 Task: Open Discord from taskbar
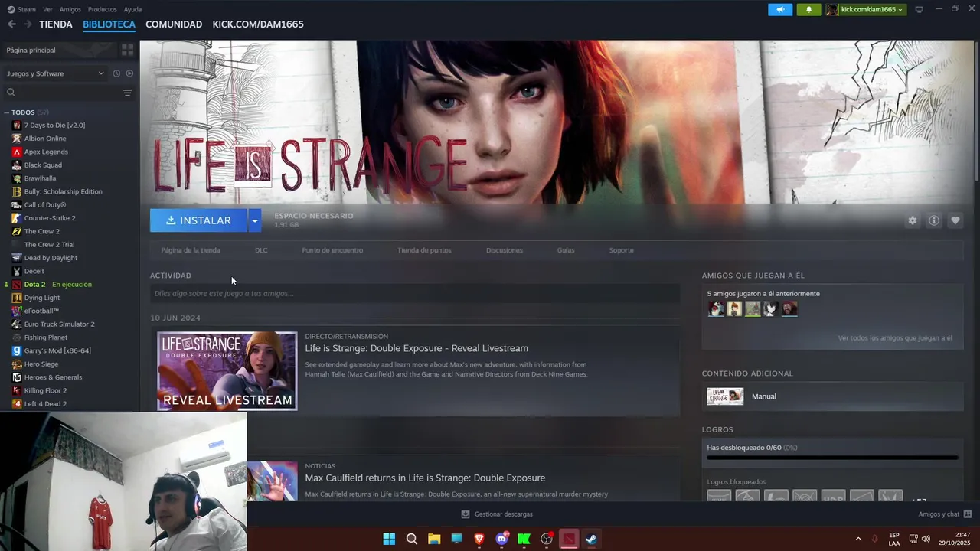click(x=502, y=539)
